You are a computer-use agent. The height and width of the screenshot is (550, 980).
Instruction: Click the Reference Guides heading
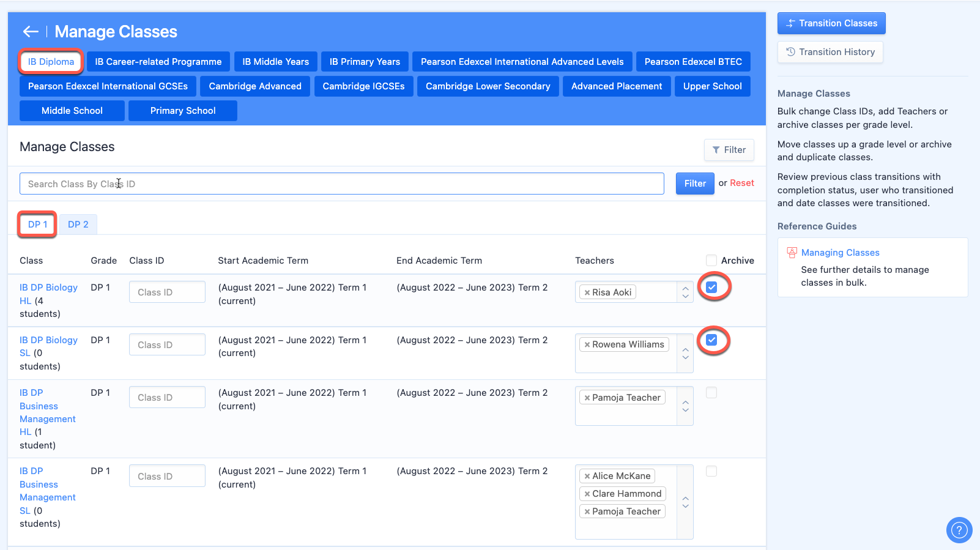[817, 226]
